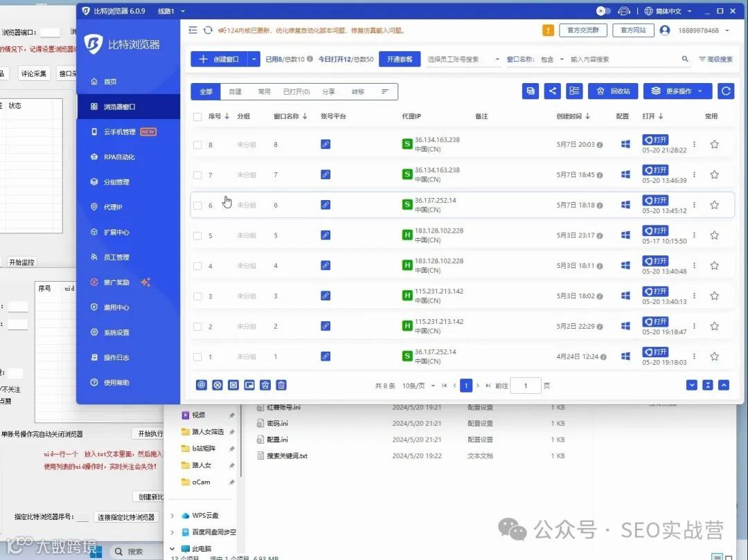Open three-dot menu for row 6

coord(694,205)
